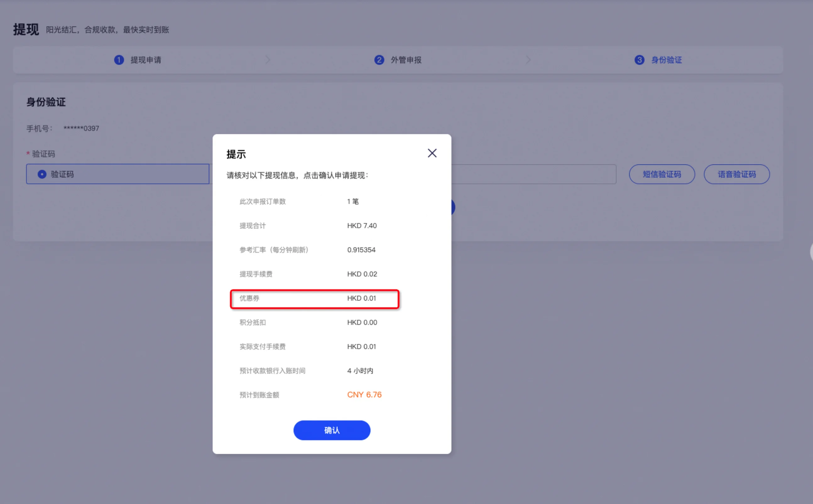Click the 身份验证 step label

tap(666, 60)
